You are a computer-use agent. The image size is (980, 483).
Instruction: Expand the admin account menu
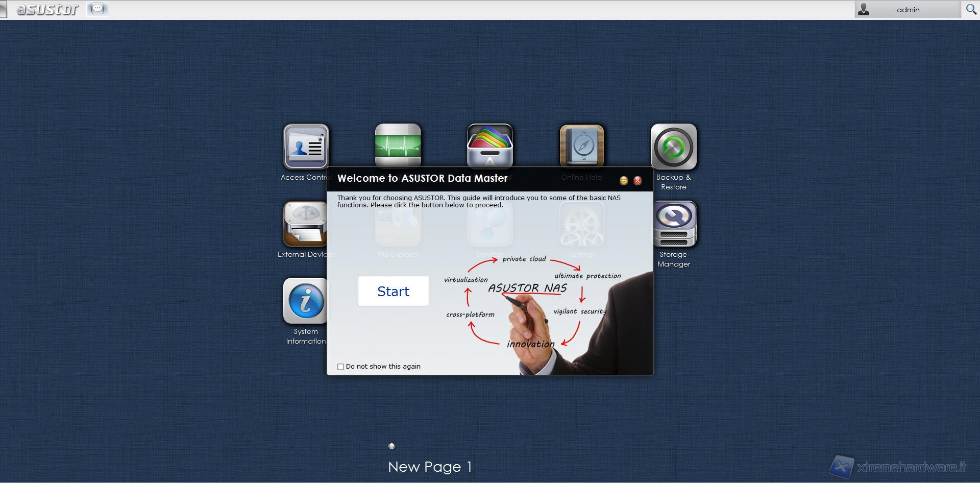(907, 10)
